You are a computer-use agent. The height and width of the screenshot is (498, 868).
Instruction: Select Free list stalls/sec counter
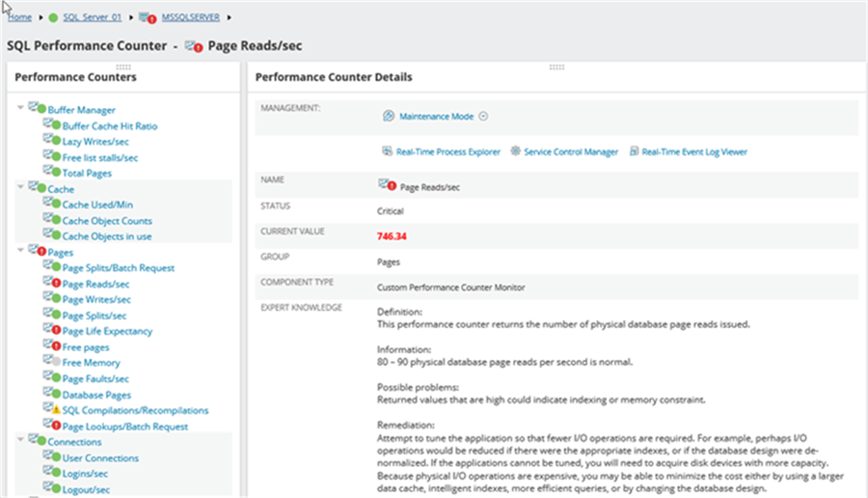(x=99, y=157)
